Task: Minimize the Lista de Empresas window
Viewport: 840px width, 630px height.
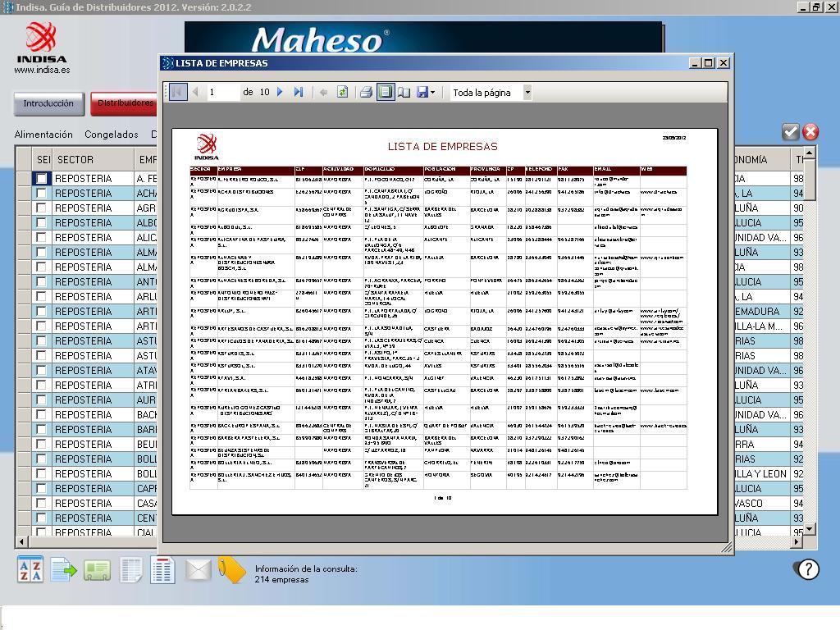Action: pos(696,62)
